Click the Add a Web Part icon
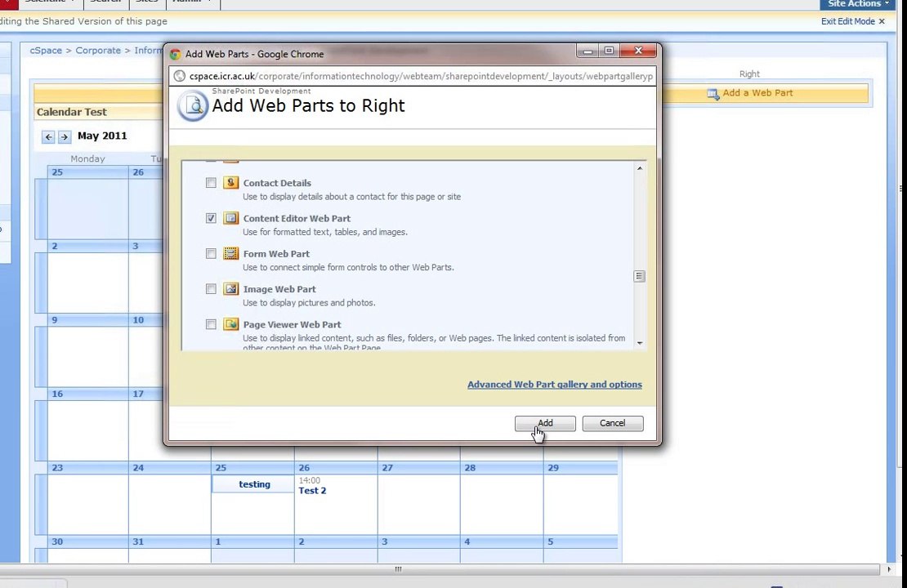Viewport: 907px width, 588px height. pyautogui.click(x=713, y=94)
